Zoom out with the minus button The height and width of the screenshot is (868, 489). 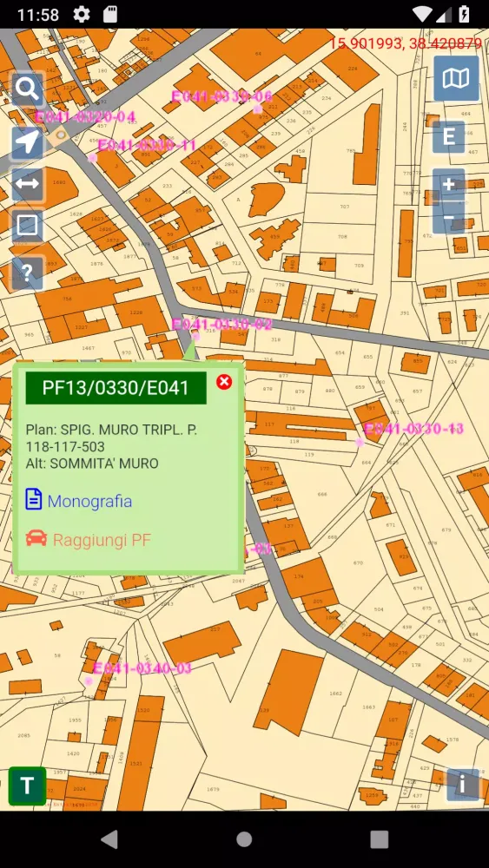point(448,218)
